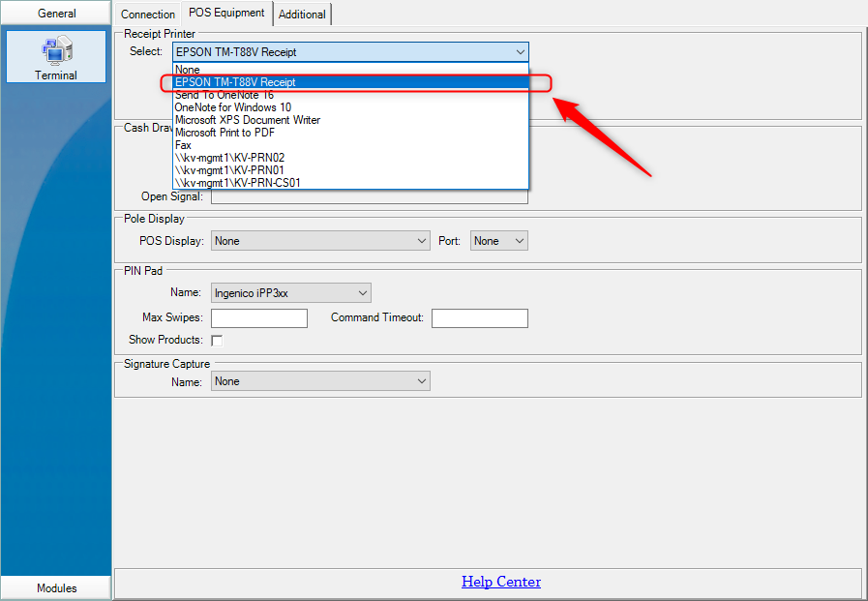Switch to the Connection tab

pyautogui.click(x=148, y=14)
